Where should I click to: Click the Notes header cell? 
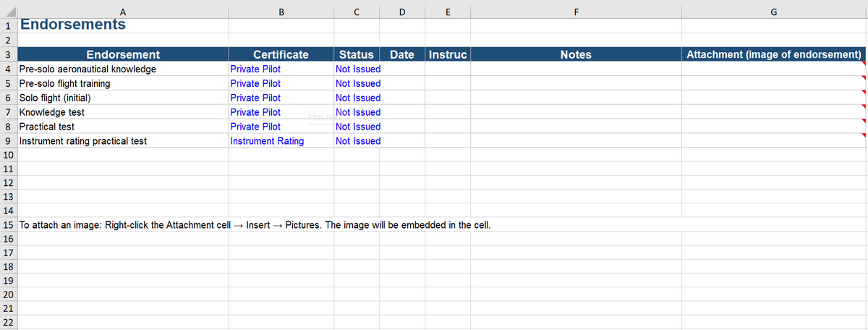pyautogui.click(x=576, y=54)
